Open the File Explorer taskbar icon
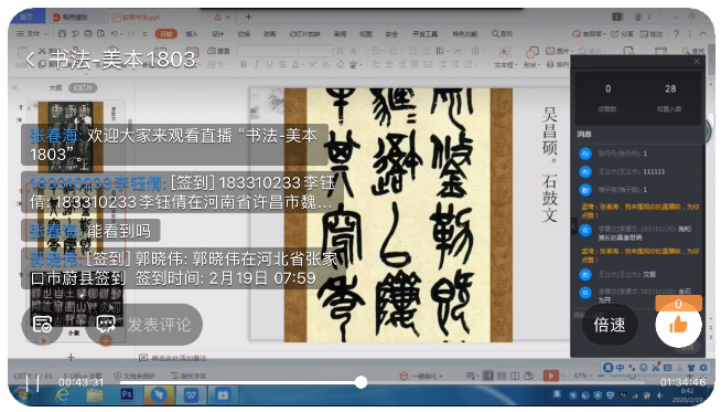 click(95, 395)
